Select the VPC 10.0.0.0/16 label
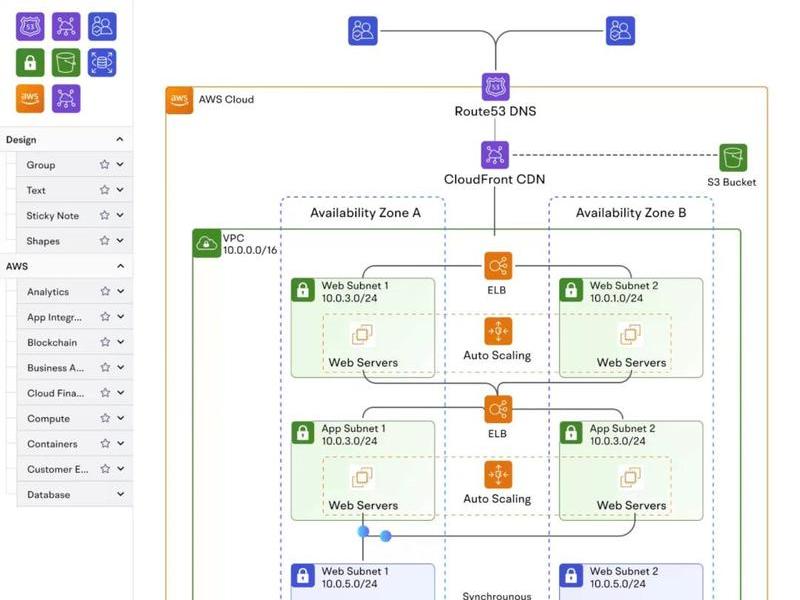This screenshot has height=600, width=800. (250, 244)
